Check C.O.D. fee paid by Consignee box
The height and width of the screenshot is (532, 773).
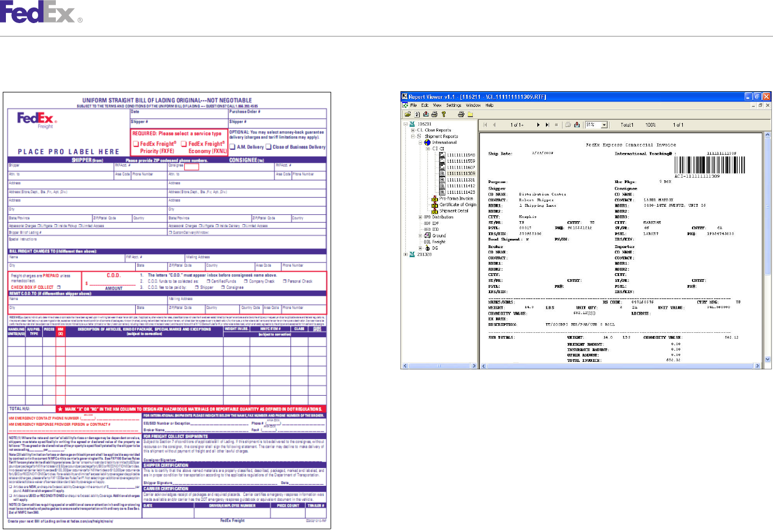click(223, 287)
